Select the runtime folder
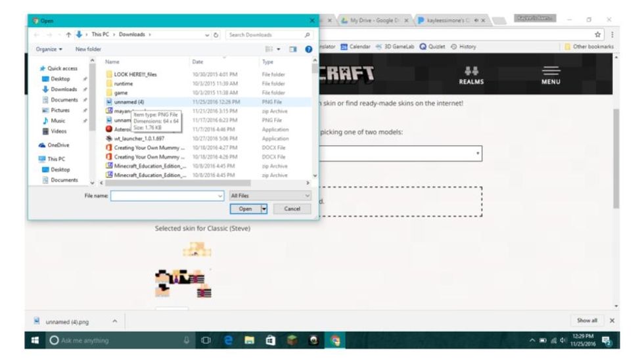This screenshot has width=644, height=362. pyautogui.click(x=119, y=83)
